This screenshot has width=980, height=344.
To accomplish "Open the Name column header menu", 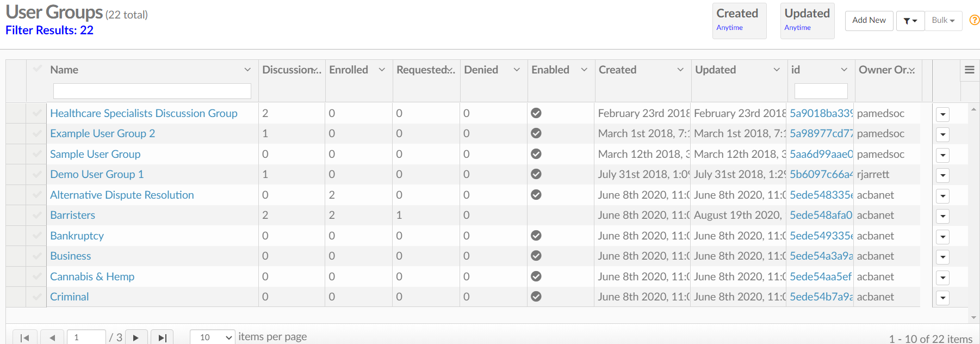I will pyautogui.click(x=247, y=70).
